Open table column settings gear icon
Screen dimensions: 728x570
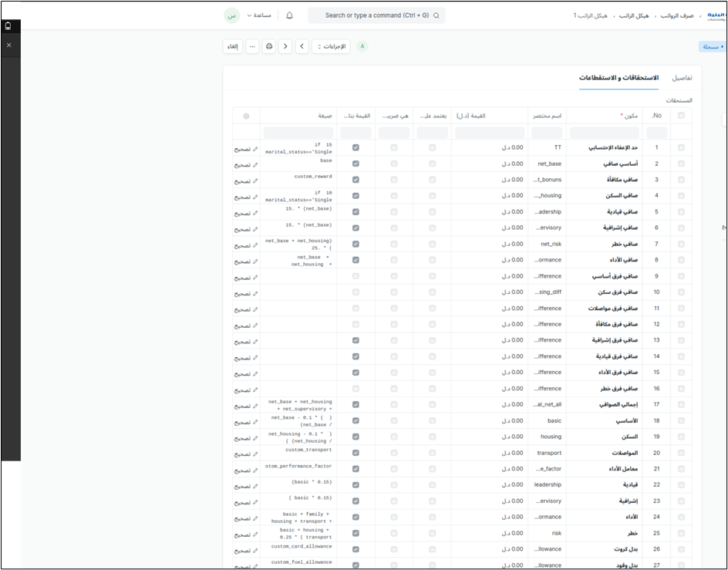click(246, 116)
